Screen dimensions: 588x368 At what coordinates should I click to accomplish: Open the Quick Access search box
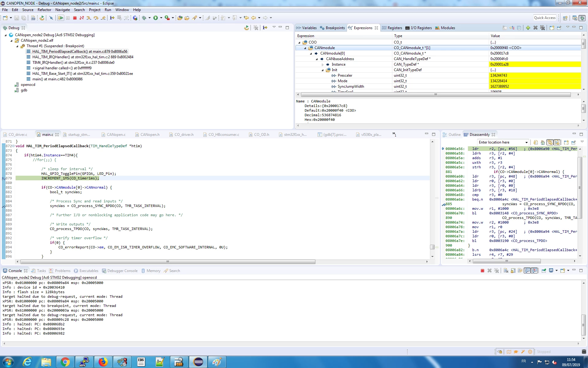pyautogui.click(x=545, y=18)
